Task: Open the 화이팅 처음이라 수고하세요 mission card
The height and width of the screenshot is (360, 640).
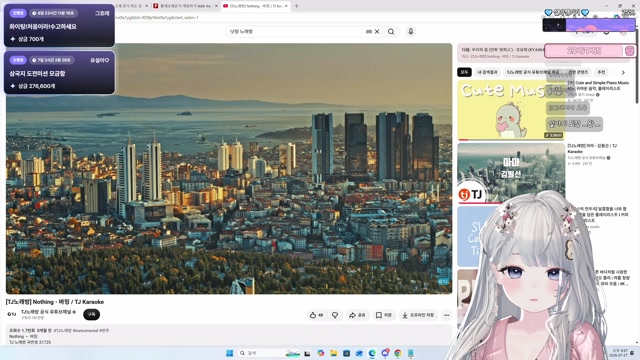Action: pos(59,26)
